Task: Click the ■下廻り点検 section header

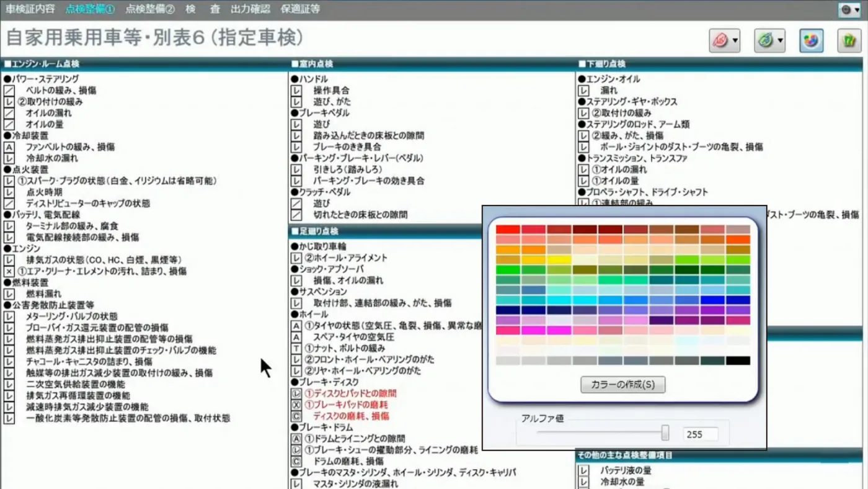Action: 602,64
